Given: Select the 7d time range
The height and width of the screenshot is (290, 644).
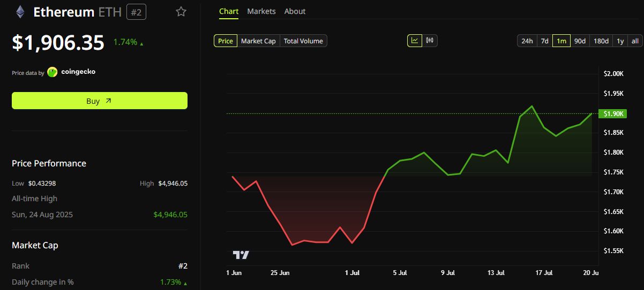Looking at the screenshot, I should [x=544, y=41].
